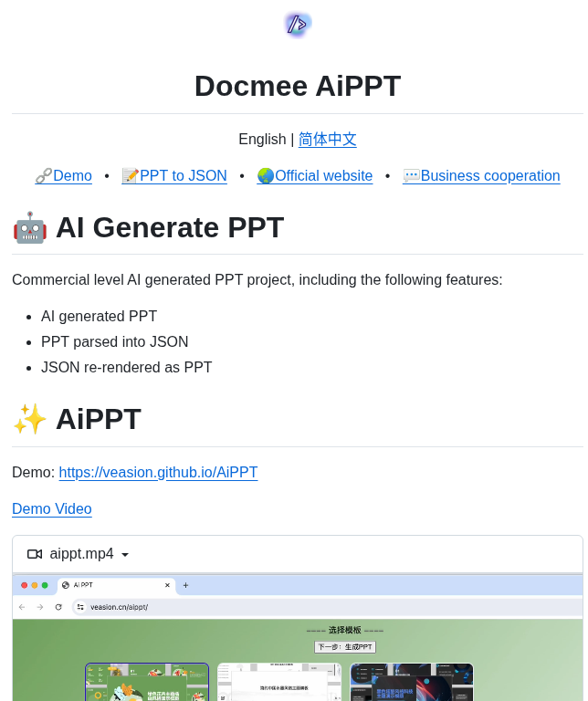Add a new tab in video browser
This screenshot has width=588, height=701.
[185, 585]
